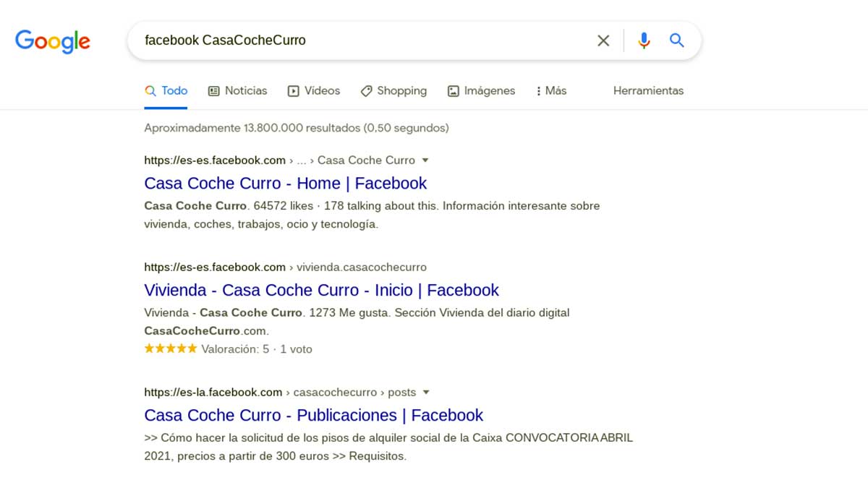
Task: Click the Imágenes picture icon
Action: [x=454, y=91]
